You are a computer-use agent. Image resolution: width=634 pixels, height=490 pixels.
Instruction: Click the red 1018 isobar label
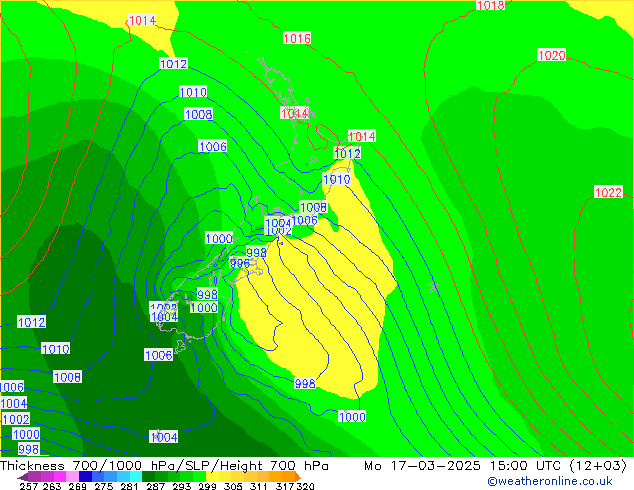pos(490,5)
